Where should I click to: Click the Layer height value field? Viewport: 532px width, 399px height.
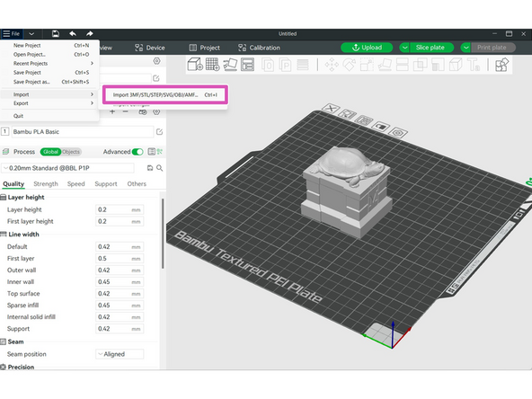[x=120, y=209]
